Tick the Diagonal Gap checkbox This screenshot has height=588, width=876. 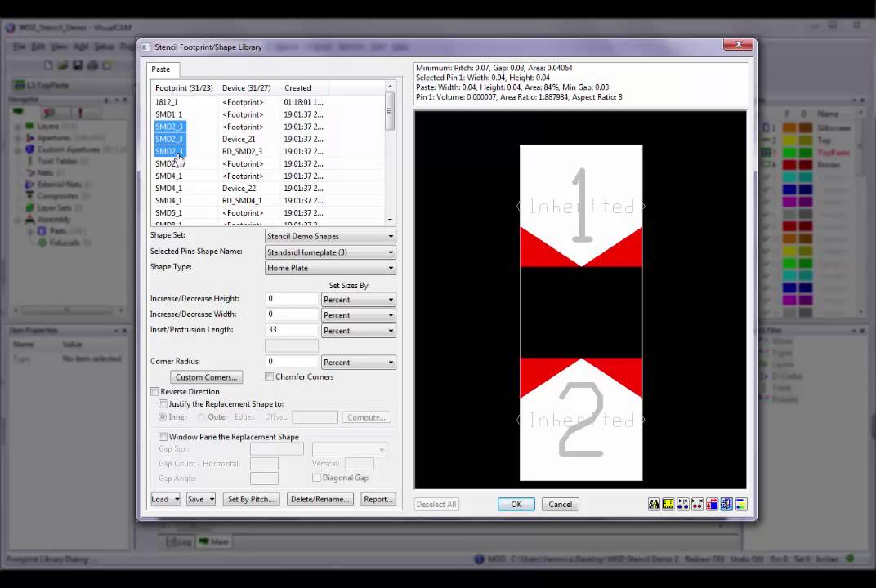point(317,478)
